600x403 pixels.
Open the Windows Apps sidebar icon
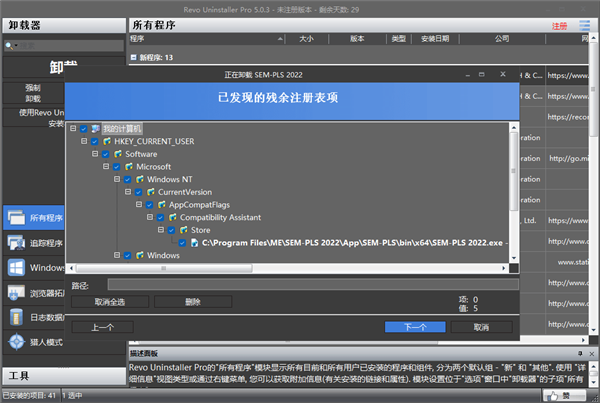click(16, 268)
